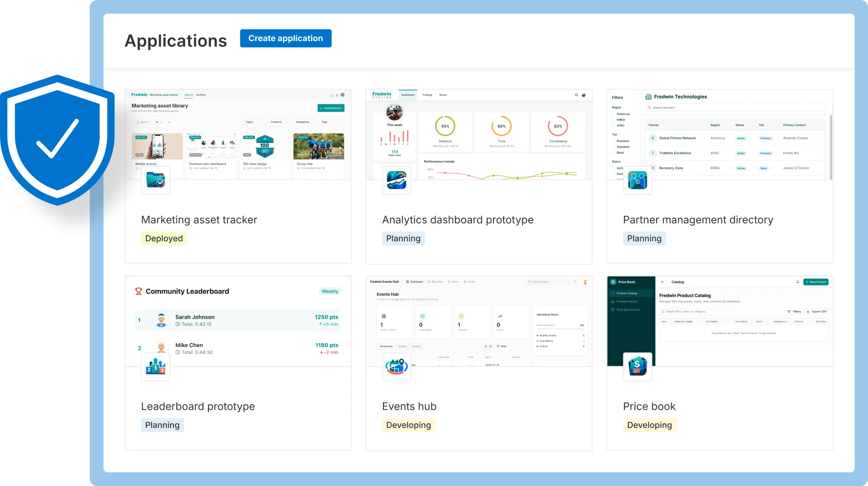Open the Categories dropdown in asset library

point(305,122)
